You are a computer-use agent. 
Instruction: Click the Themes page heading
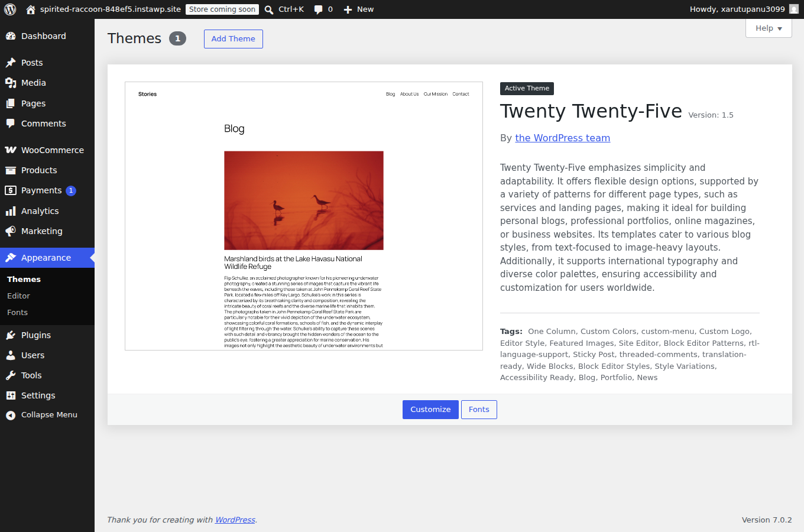click(x=134, y=38)
